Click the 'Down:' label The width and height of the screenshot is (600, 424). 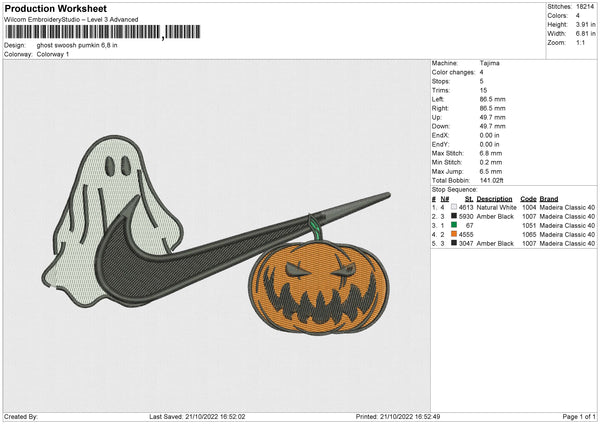coord(441,126)
